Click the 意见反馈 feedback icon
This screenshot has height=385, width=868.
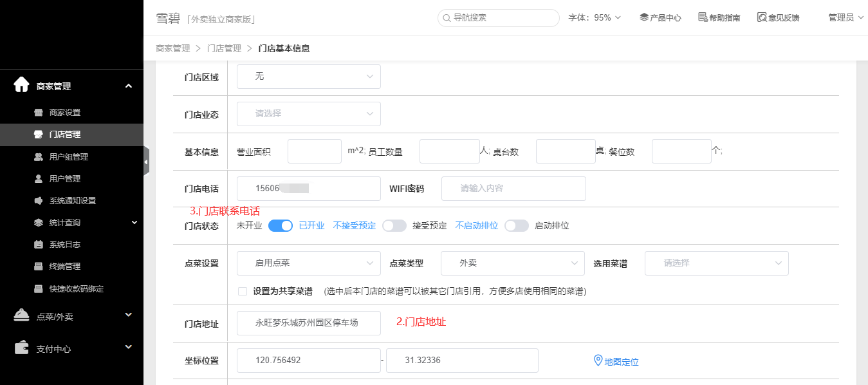[762, 17]
